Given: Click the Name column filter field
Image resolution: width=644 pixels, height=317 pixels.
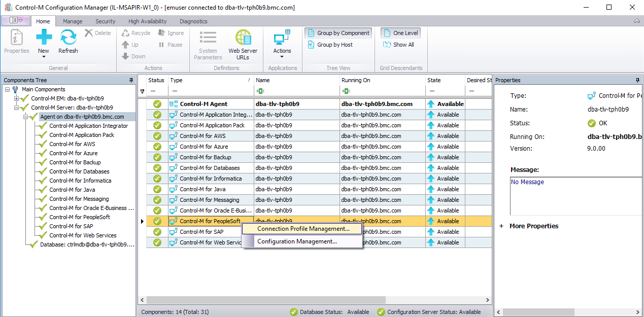Looking at the screenshot, I should 296,91.
